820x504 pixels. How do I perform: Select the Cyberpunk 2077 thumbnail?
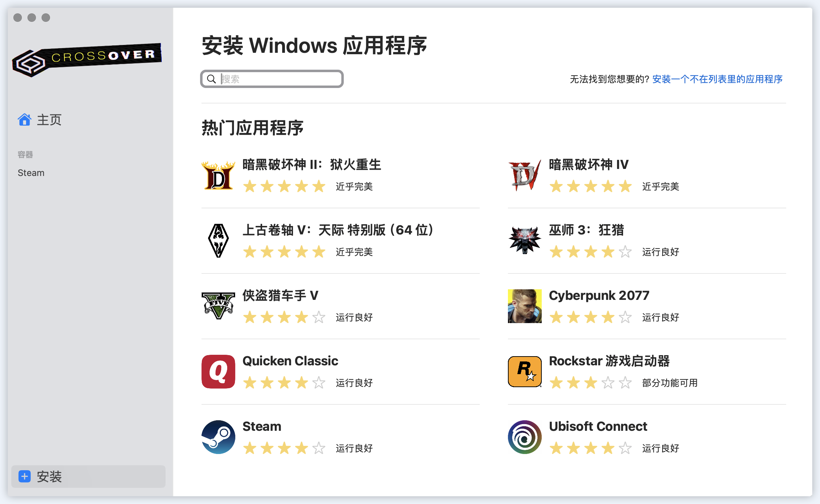coord(524,306)
